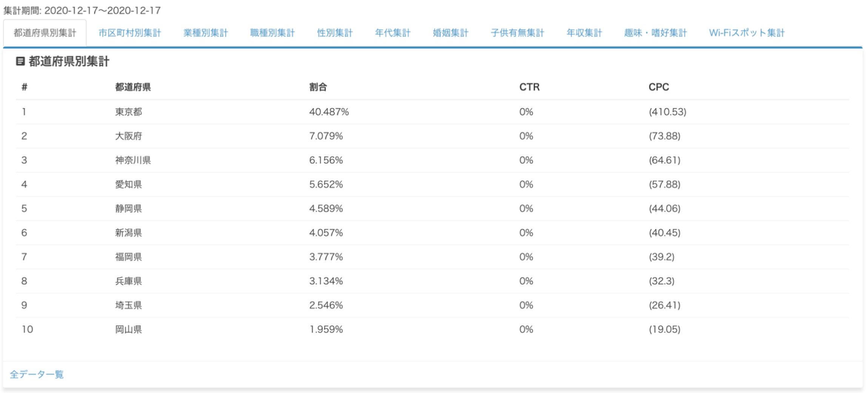Select the 福岡県 cell

128,257
